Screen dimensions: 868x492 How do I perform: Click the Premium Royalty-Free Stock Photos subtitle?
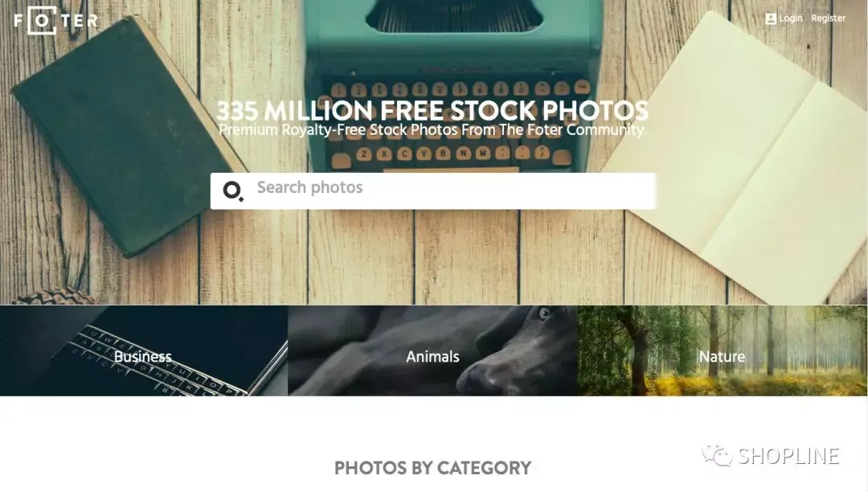click(432, 130)
